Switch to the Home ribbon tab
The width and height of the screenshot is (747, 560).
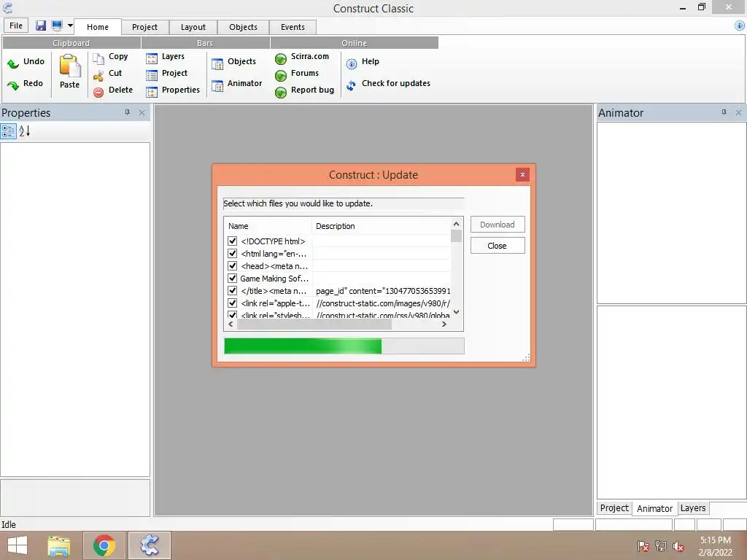[98, 27]
